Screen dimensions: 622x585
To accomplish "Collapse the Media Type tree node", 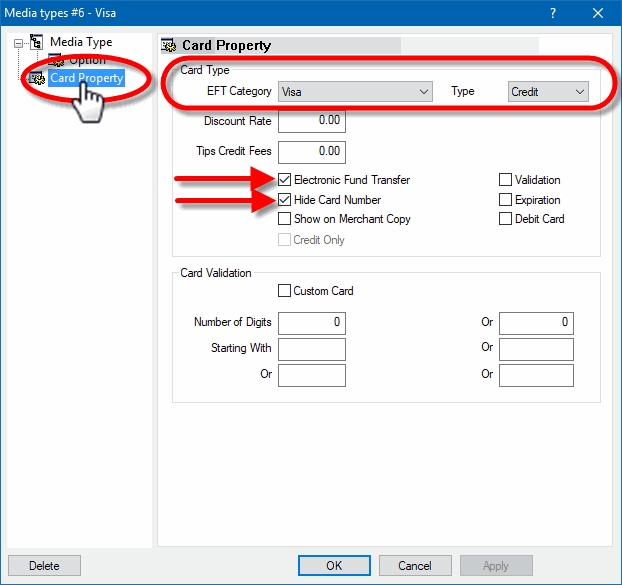I will click(17, 43).
